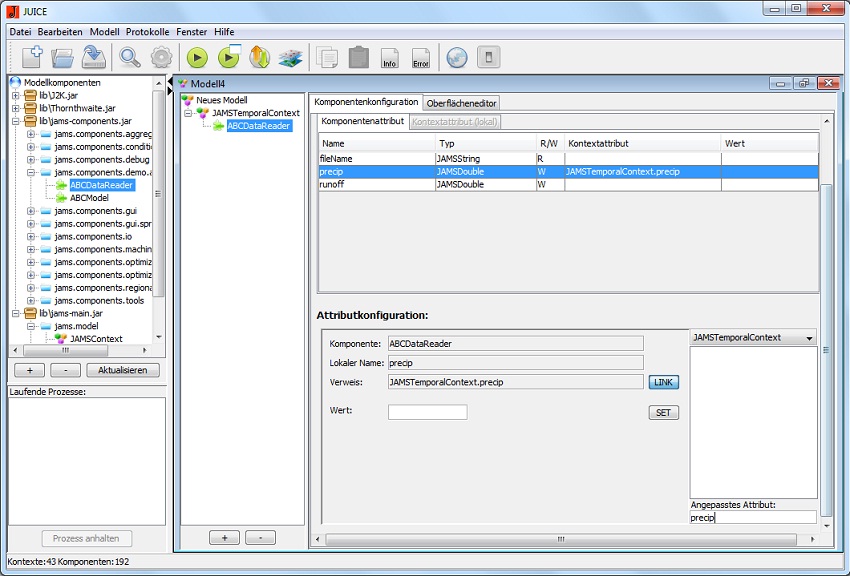This screenshot has height=576, width=850.
Task: Open the Error log icon
Action: tap(421, 58)
